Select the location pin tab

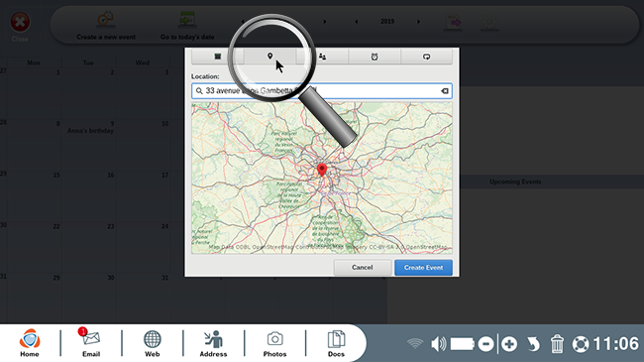(x=269, y=57)
